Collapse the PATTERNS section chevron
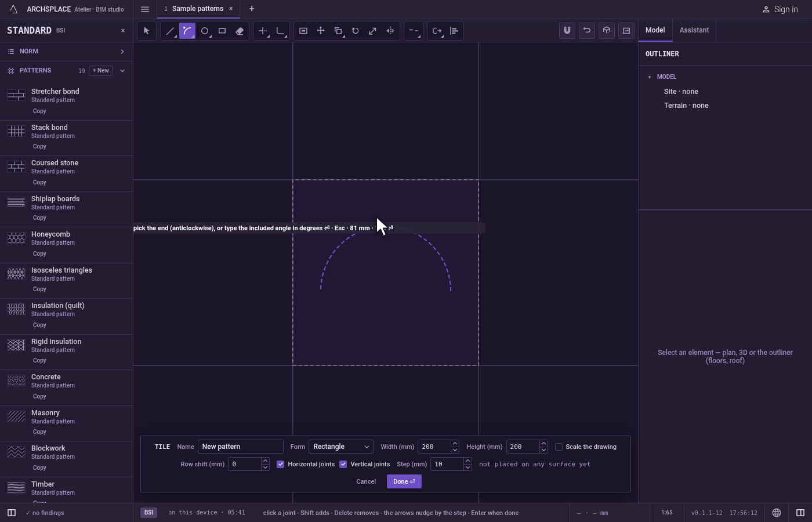Image resolution: width=812 pixels, height=522 pixels. [x=122, y=71]
